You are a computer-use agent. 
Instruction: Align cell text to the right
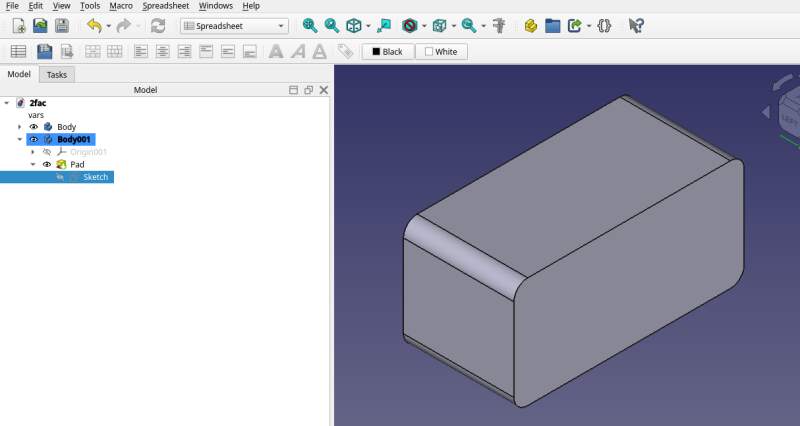(x=184, y=52)
